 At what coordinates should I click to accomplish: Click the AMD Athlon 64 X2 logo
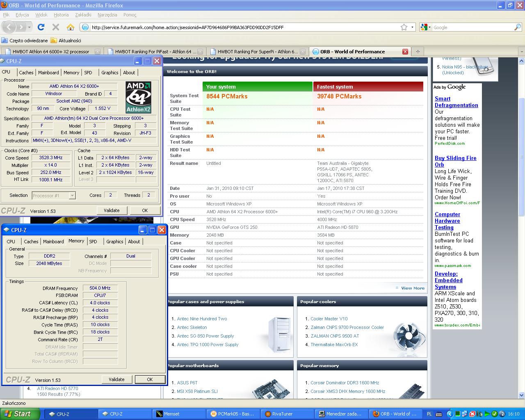138,97
